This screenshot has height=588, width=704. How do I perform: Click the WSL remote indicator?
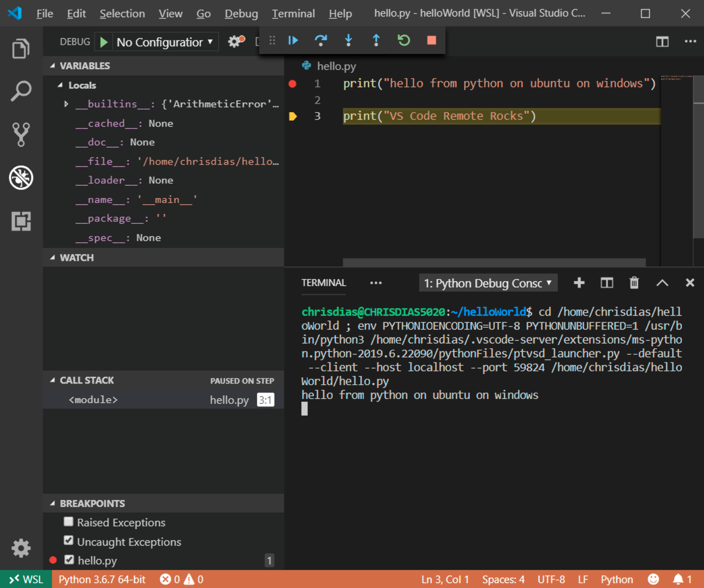(x=26, y=579)
